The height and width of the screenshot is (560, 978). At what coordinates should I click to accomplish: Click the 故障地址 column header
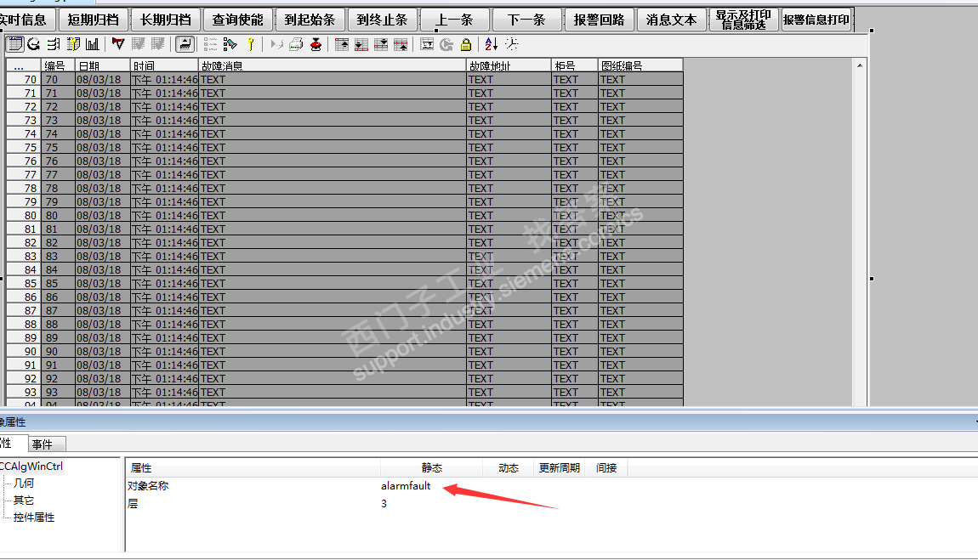(x=509, y=65)
